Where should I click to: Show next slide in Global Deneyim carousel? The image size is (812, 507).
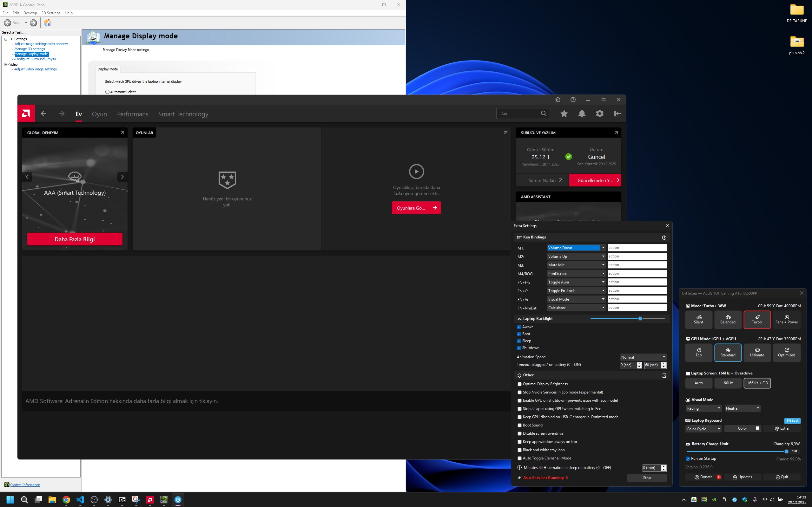coord(122,177)
